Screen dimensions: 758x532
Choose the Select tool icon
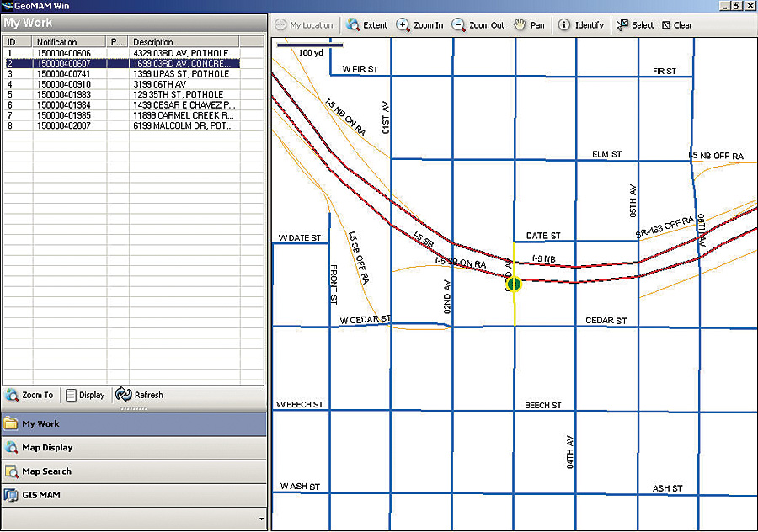pyautogui.click(x=622, y=24)
